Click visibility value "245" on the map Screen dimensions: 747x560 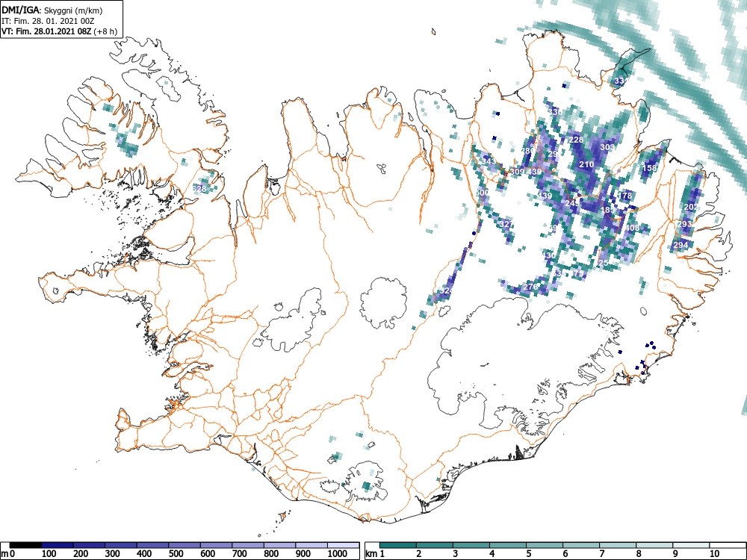572,203
